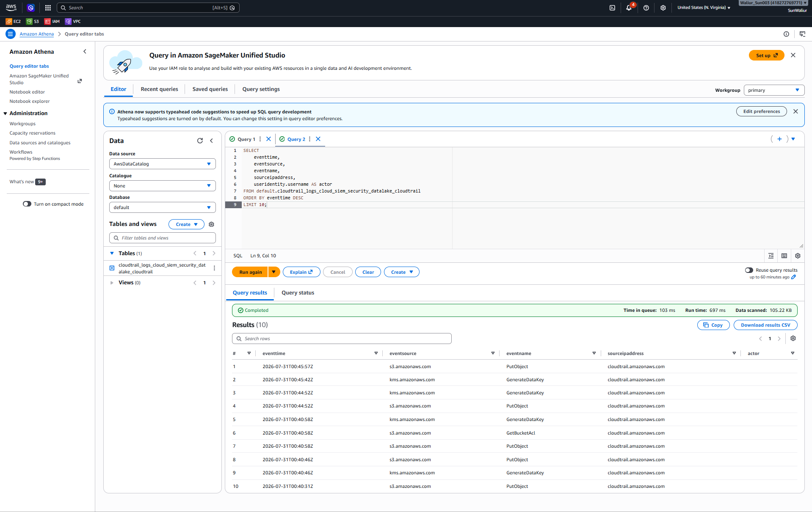812x512 pixels.
Task: Collapse the Administration section
Action: point(6,113)
